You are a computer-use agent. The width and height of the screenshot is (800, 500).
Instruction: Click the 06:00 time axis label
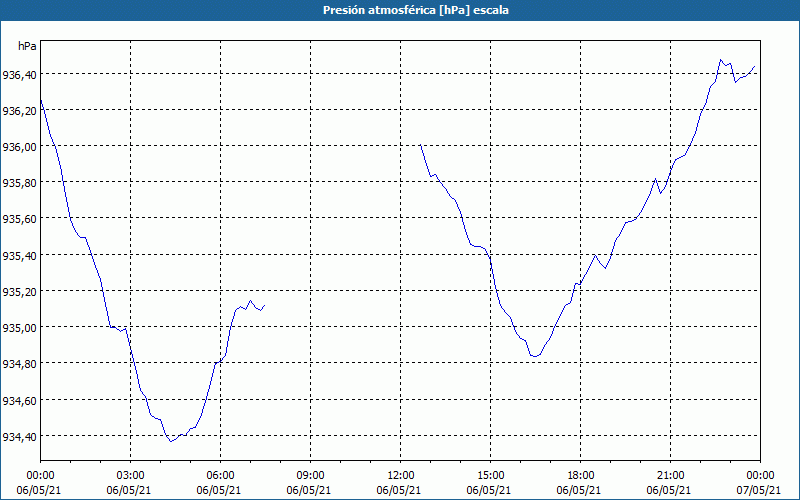coord(220,476)
